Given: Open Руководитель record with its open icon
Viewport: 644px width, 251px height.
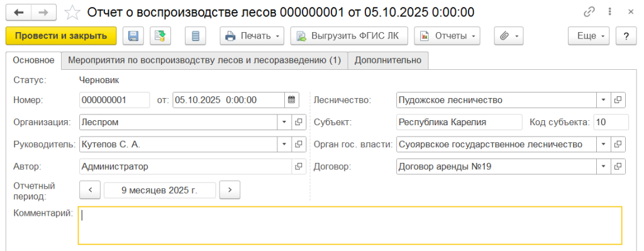Looking at the screenshot, I should coord(299,144).
